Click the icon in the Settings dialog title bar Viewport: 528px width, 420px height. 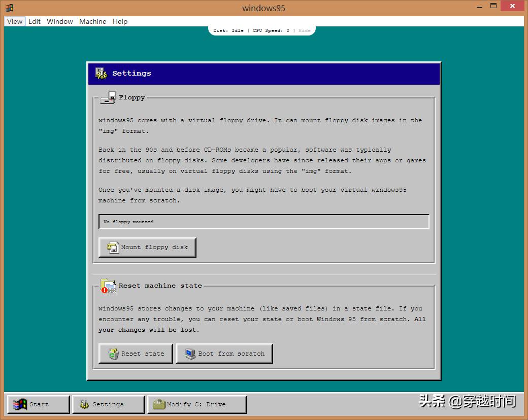(x=101, y=73)
